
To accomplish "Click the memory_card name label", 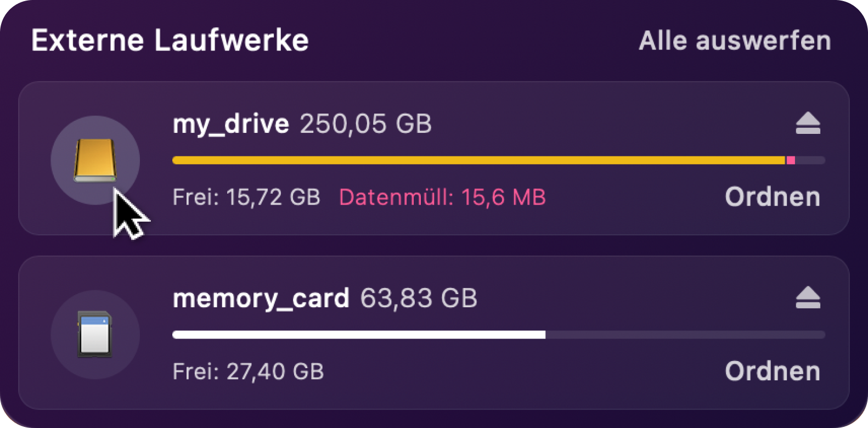I will click(261, 299).
